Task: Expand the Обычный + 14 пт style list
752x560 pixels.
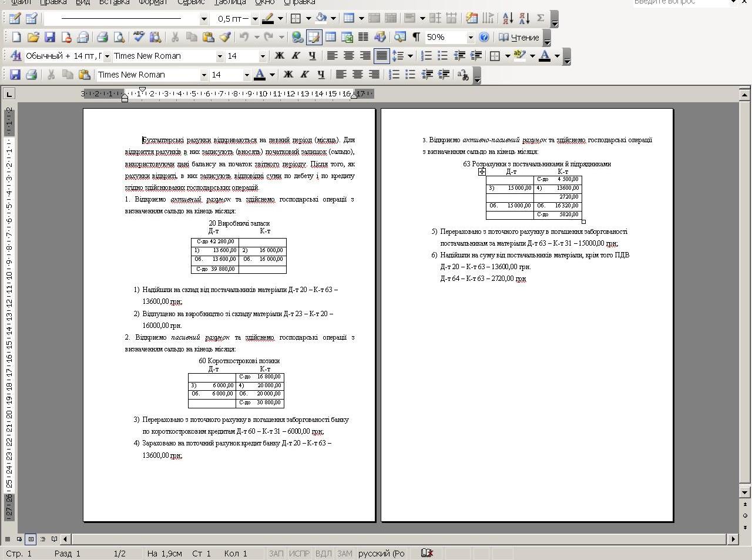Action: pyautogui.click(x=107, y=56)
